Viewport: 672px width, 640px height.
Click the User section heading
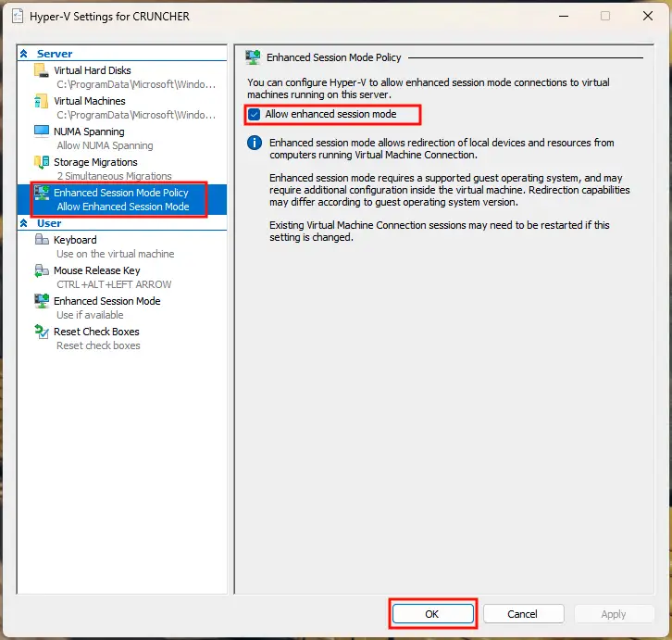(x=49, y=223)
